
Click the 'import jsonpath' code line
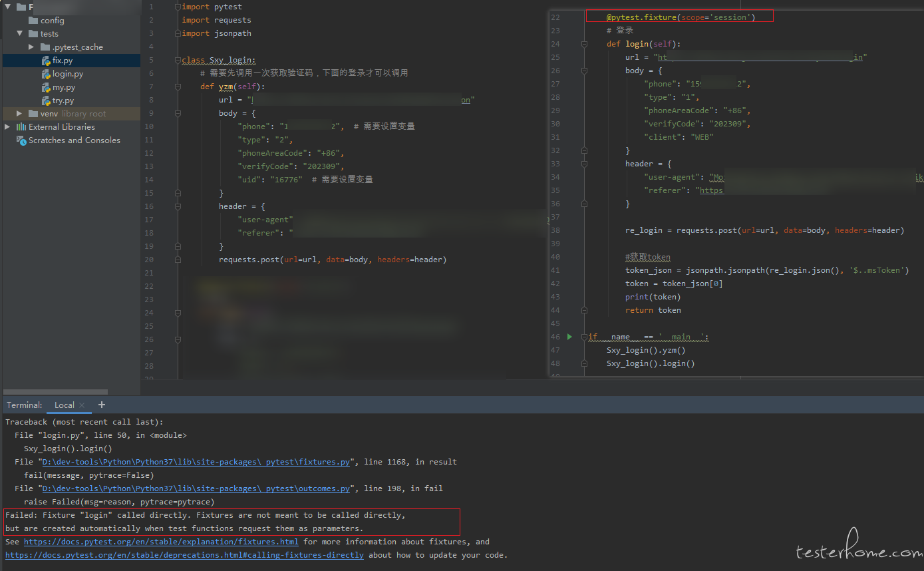pos(217,33)
